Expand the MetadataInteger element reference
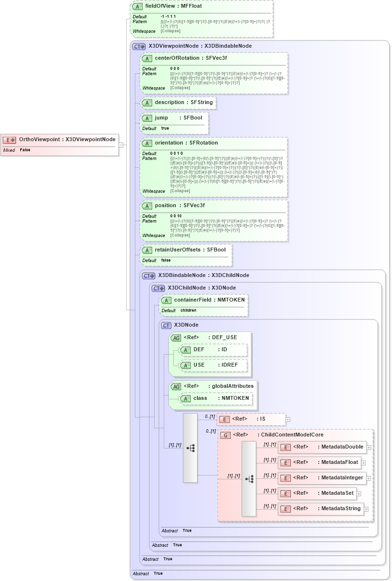392x581 pixels. [x=368, y=478]
